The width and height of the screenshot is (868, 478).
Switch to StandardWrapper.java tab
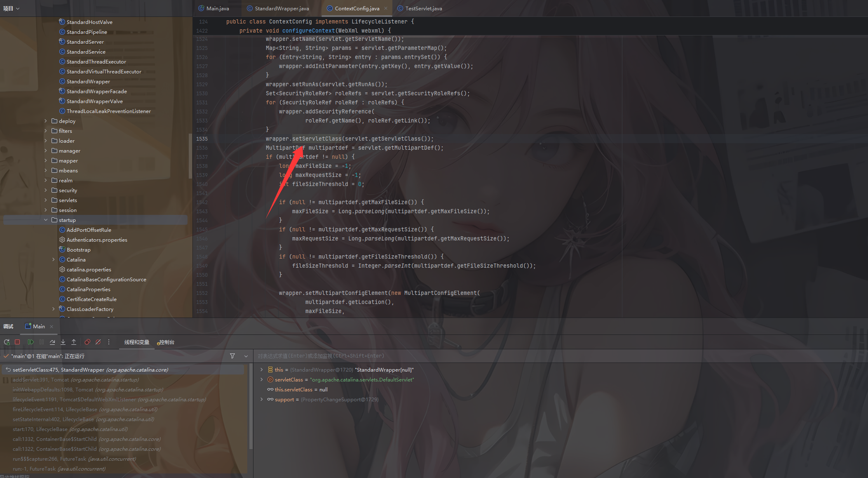[x=282, y=8]
